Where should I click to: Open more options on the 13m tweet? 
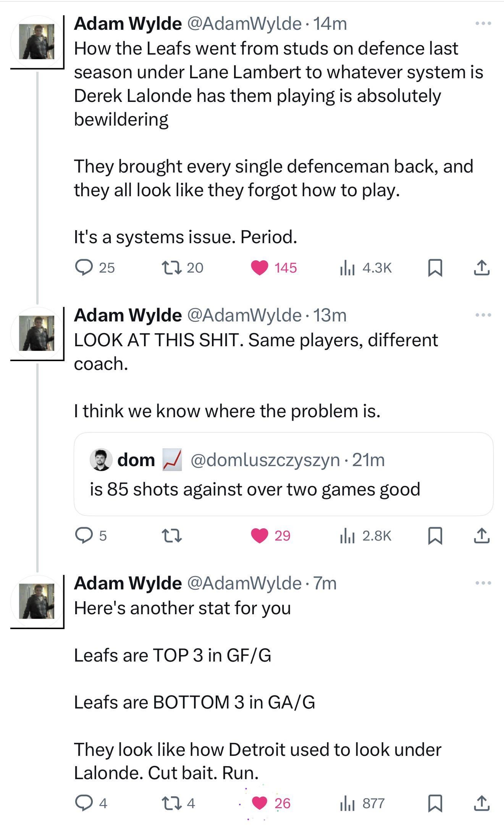click(x=483, y=315)
